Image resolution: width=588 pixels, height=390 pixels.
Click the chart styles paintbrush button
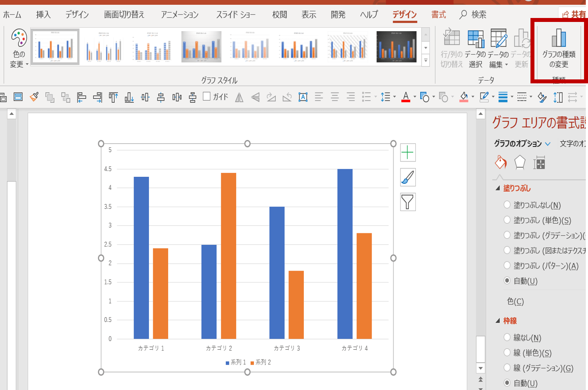point(408,177)
